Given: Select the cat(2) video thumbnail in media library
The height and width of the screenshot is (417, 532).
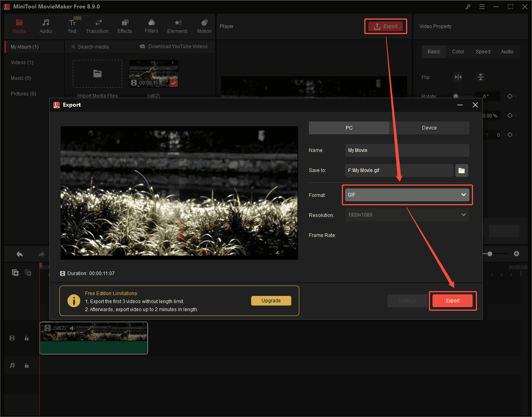Looking at the screenshot, I should point(153,73).
